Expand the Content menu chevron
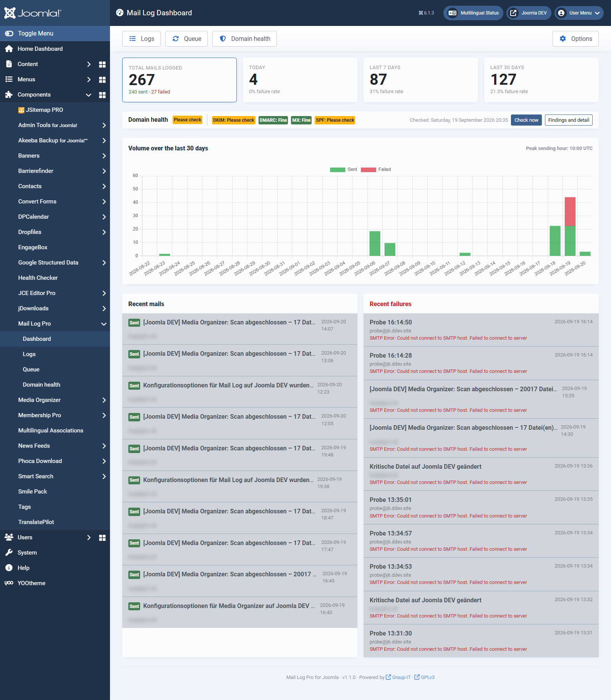The height and width of the screenshot is (700, 611). (89, 64)
